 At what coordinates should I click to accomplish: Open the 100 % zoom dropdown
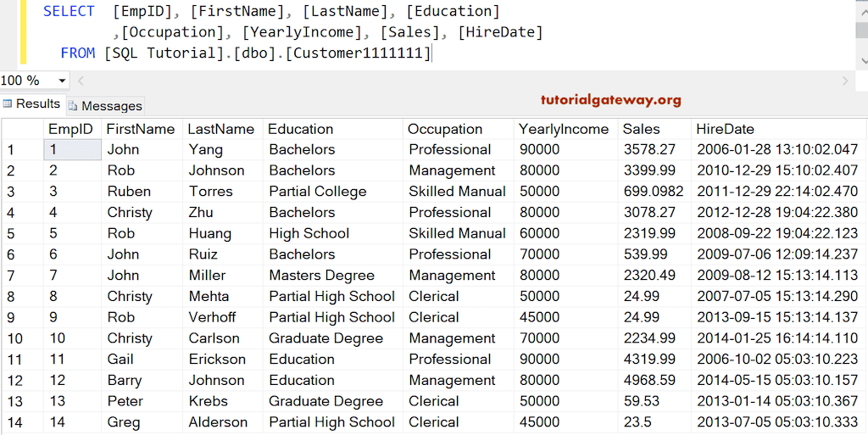pyautogui.click(x=62, y=81)
